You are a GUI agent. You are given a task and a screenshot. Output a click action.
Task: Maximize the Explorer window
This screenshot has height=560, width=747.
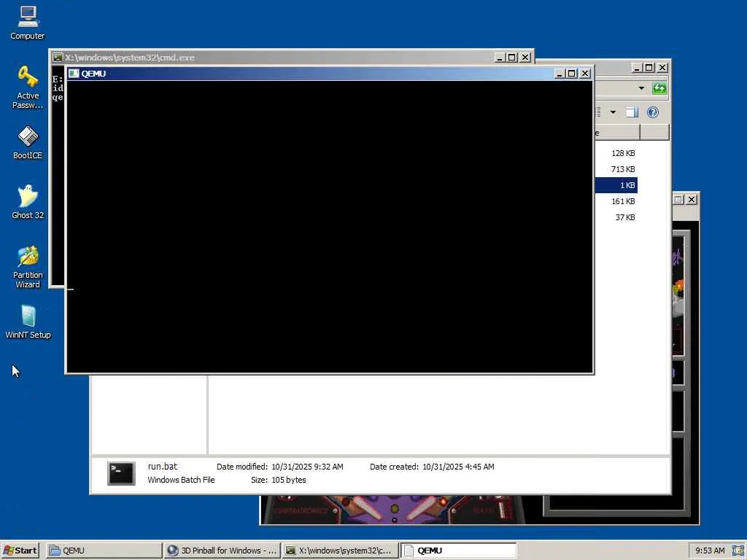pyautogui.click(x=649, y=68)
